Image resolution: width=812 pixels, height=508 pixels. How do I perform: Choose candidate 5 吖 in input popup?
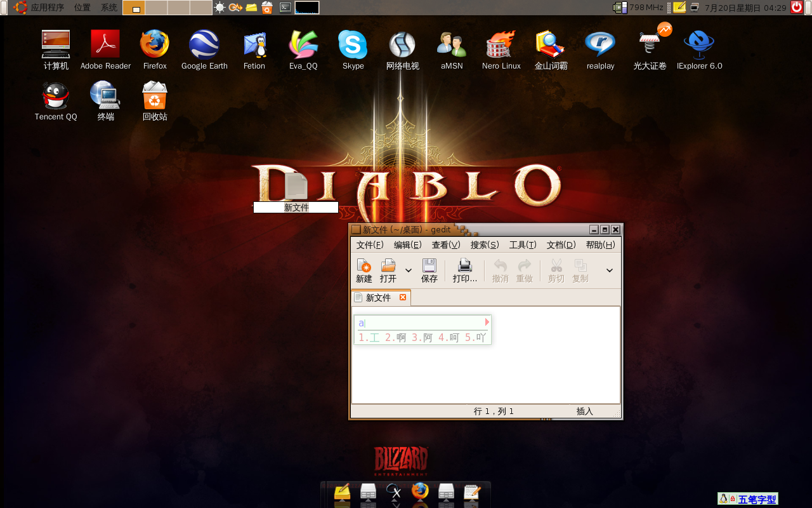coord(475,338)
